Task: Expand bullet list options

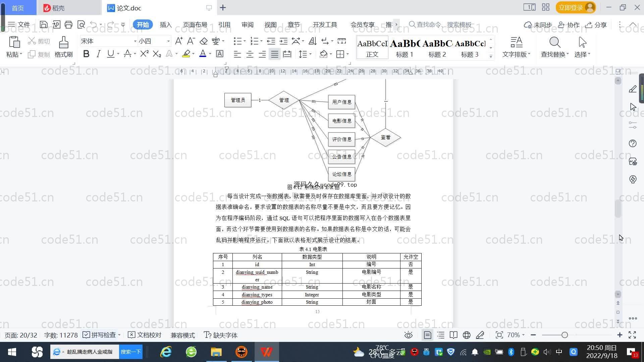Action: (x=244, y=41)
